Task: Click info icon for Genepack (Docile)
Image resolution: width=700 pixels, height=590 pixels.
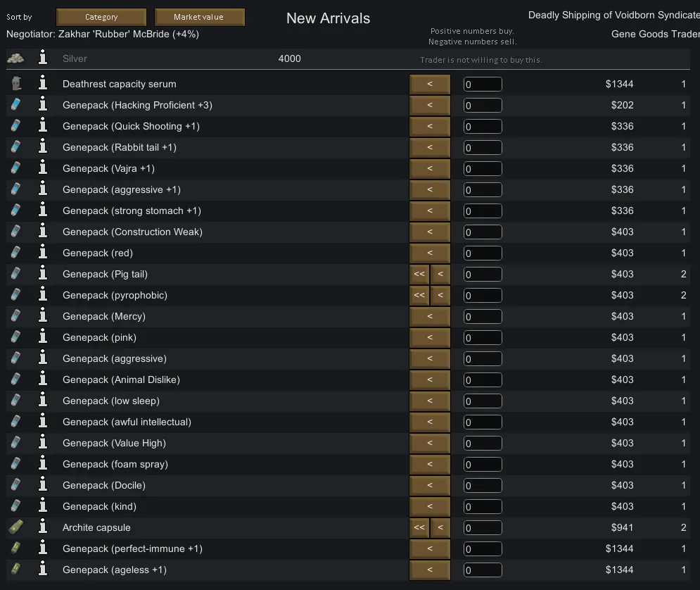Action: [x=42, y=485]
